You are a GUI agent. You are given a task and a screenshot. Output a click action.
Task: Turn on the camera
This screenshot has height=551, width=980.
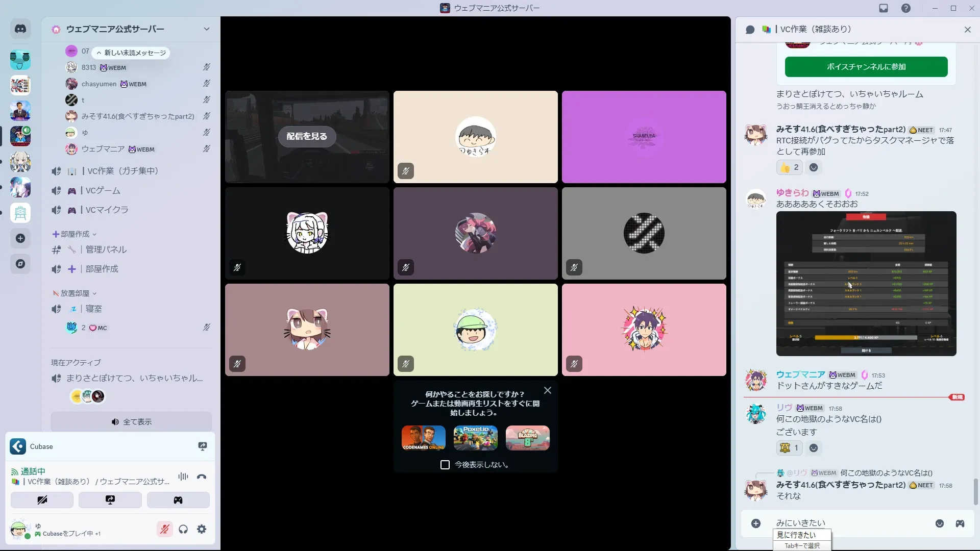(42, 500)
